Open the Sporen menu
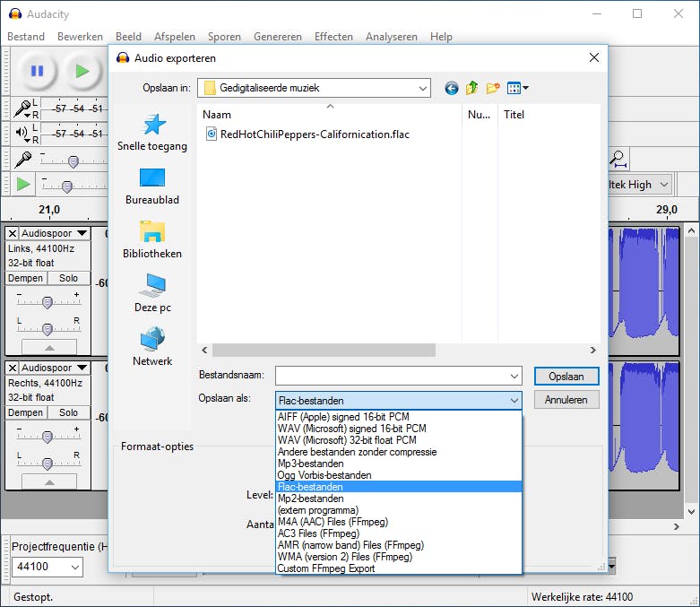 224,37
